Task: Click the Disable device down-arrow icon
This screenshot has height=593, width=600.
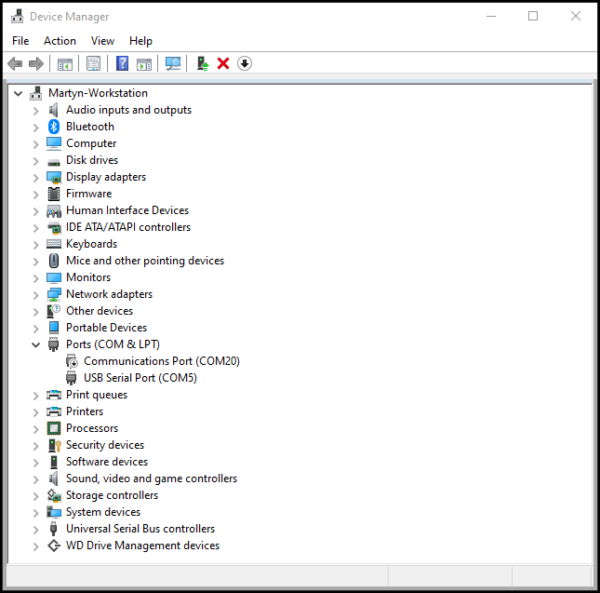Action: pos(244,64)
